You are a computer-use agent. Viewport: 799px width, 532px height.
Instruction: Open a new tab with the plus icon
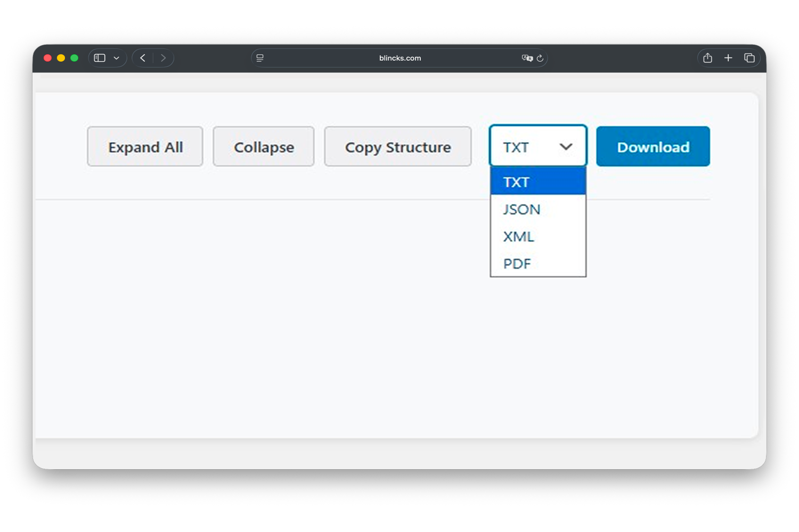click(728, 58)
